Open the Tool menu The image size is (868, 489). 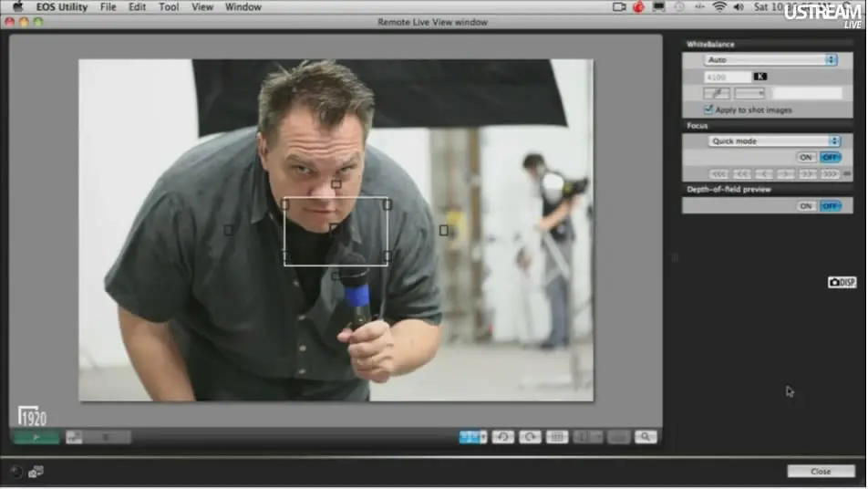click(x=169, y=7)
